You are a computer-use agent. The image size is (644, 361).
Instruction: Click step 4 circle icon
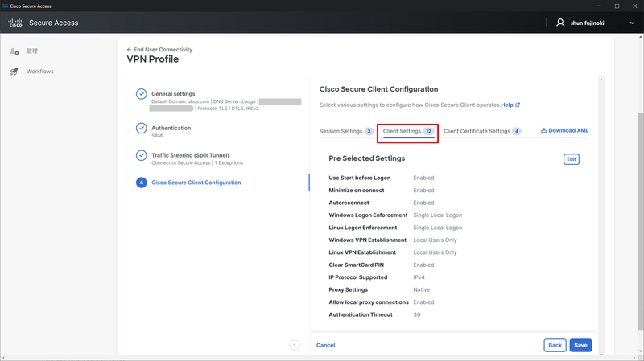point(142,183)
